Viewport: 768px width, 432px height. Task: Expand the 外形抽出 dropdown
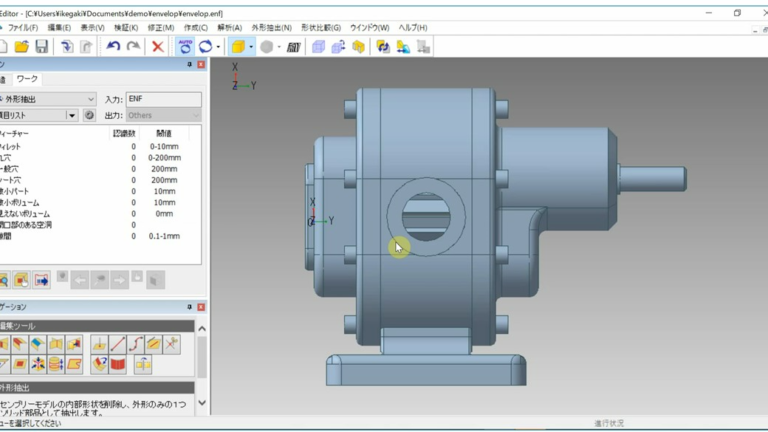click(90, 100)
